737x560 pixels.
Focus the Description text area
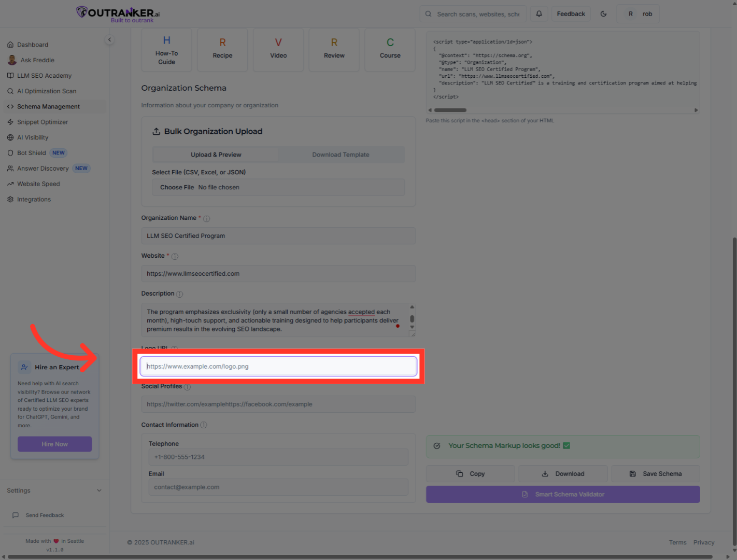pyautogui.click(x=278, y=320)
